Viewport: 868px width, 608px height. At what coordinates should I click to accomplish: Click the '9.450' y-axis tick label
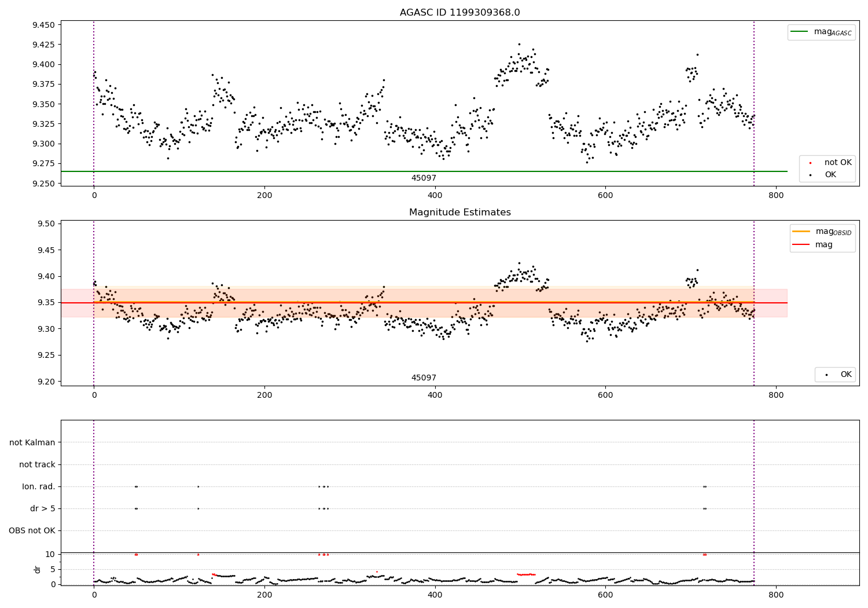tap(43, 25)
